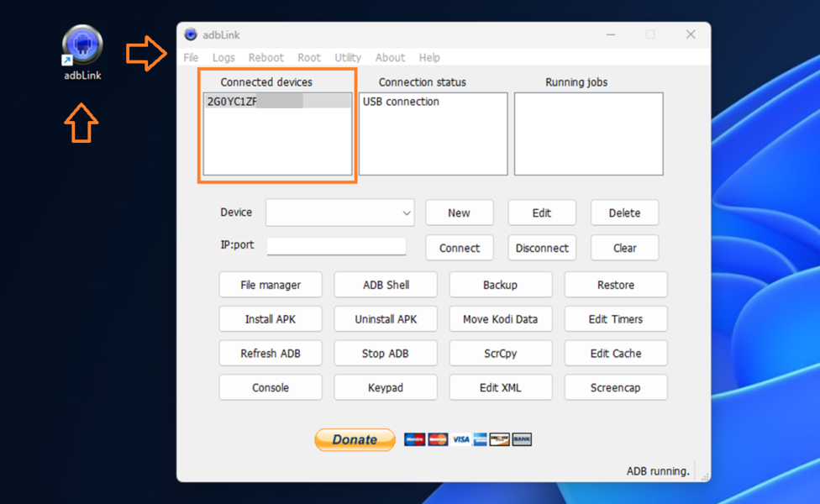Click the Donate button

click(x=354, y=439)
